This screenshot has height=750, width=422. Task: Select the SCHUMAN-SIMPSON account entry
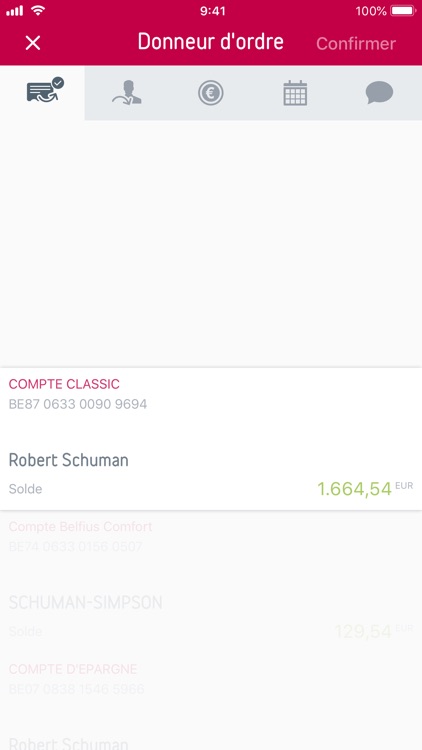click(85, 603)
